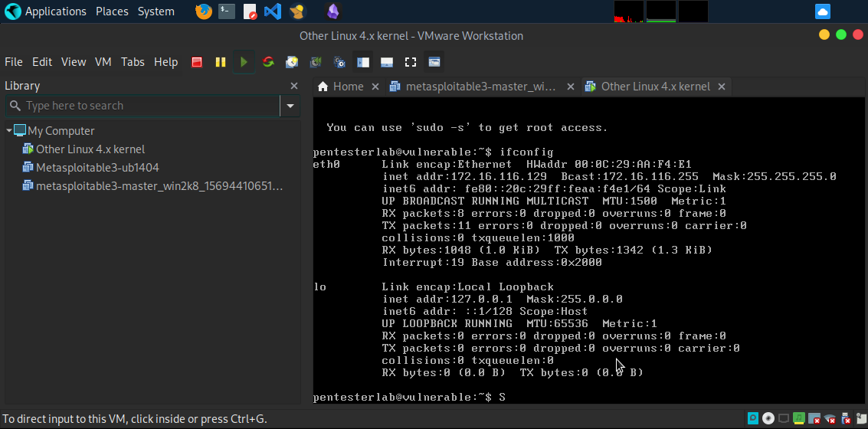Suspend the VM using yellow pause icon

[221, 62]
